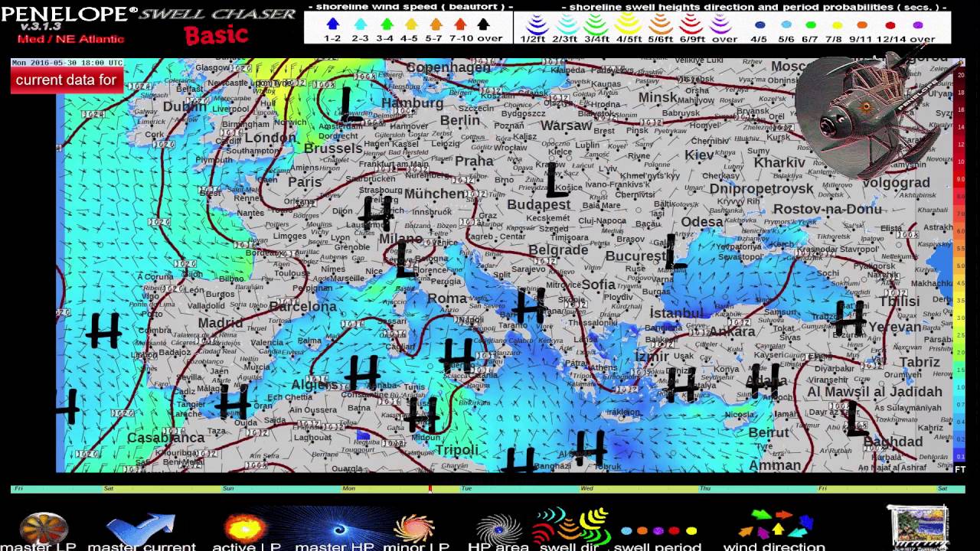Click the 9/11 second orange period dot
The image size is (980, 551).
861,25
